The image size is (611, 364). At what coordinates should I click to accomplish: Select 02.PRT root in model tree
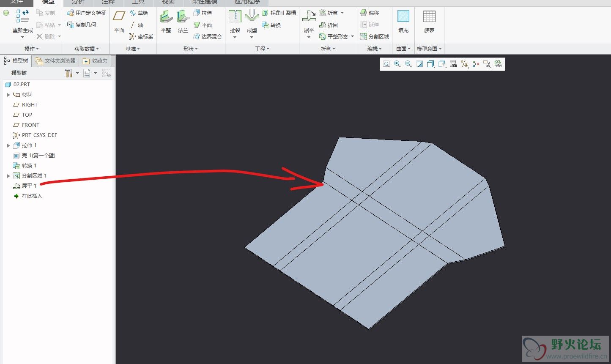point(18,85)
